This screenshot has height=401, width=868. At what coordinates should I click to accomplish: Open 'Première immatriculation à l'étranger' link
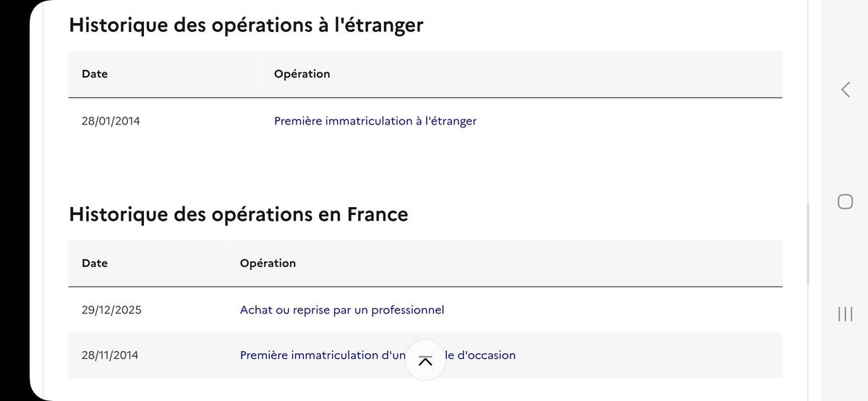coord(375,121)
